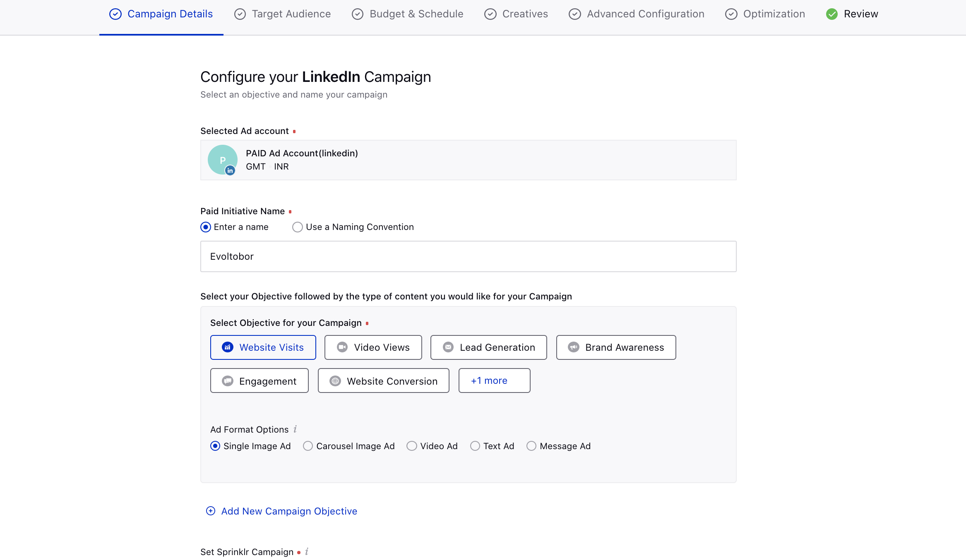Switch to the Optimization tab
Image resolution: width=966 pixels, height=560 pixels.
pyautogui.click(x=765, y=14)
